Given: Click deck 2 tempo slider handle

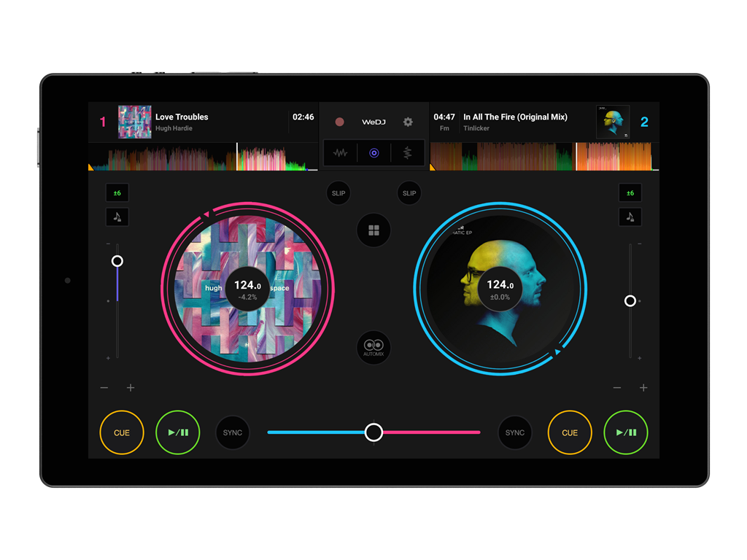Looking at the screenshot, I should [x=630, y=301].
